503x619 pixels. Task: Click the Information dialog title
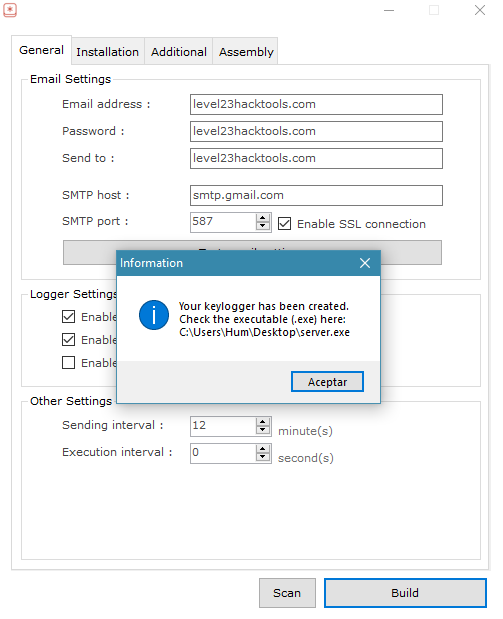[x=151, y=263]
